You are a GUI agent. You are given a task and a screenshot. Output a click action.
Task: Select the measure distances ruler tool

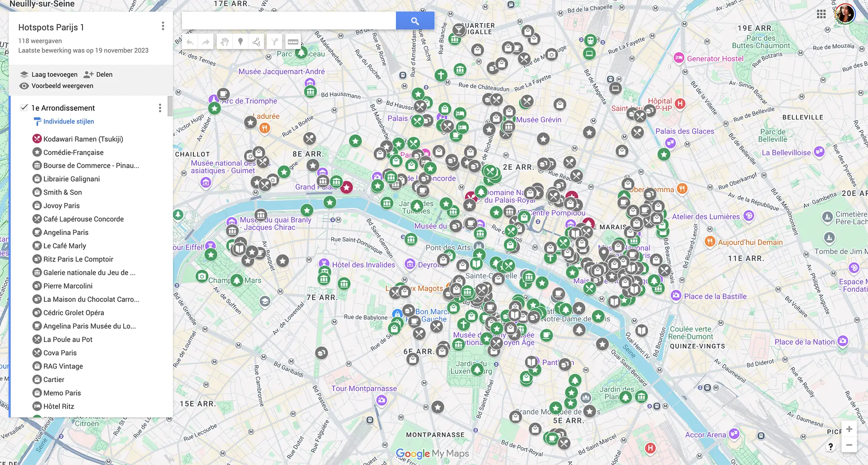coord(293,42)
